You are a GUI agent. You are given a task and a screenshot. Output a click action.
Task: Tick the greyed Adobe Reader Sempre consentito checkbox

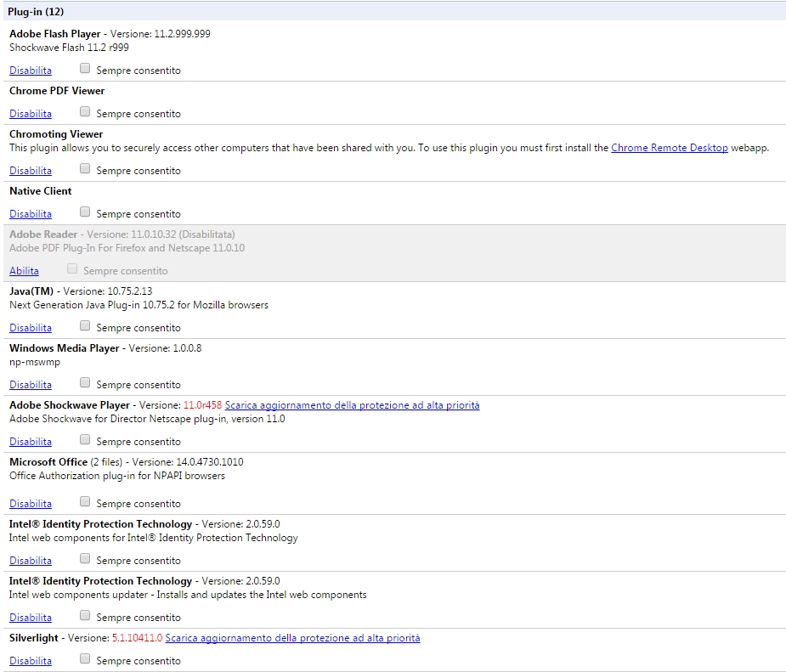pyautogui.click(x=72, y=269)
